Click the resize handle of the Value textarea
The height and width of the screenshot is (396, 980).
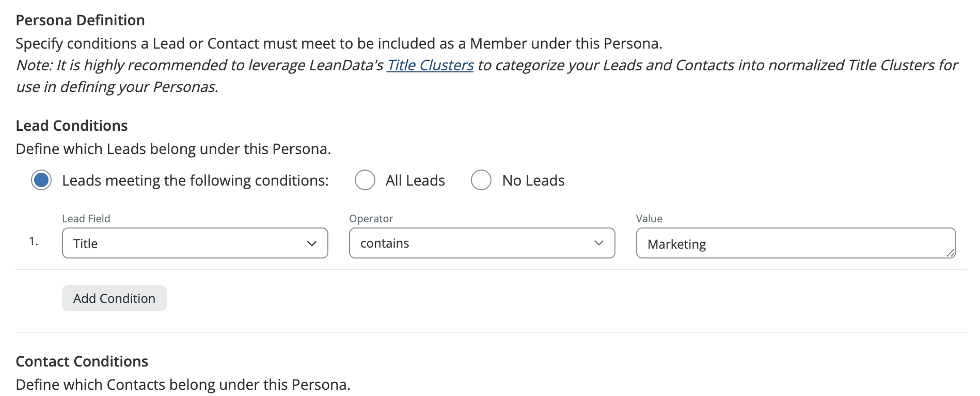[x=951, y=253]
